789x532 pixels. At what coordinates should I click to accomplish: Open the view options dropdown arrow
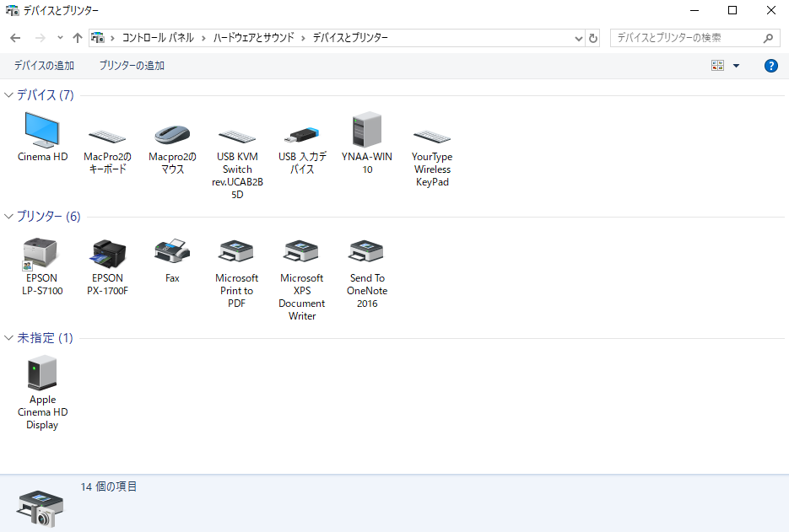(x=736, y=66)
